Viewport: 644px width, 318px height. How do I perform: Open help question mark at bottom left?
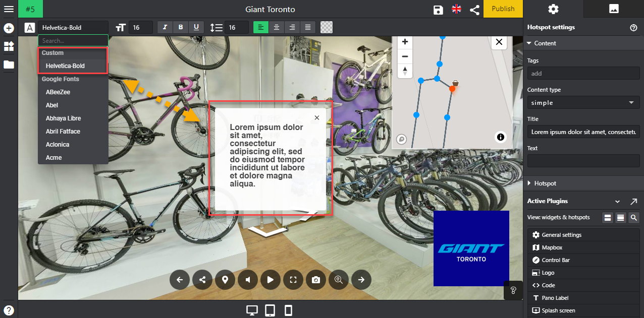pos(9,310)
